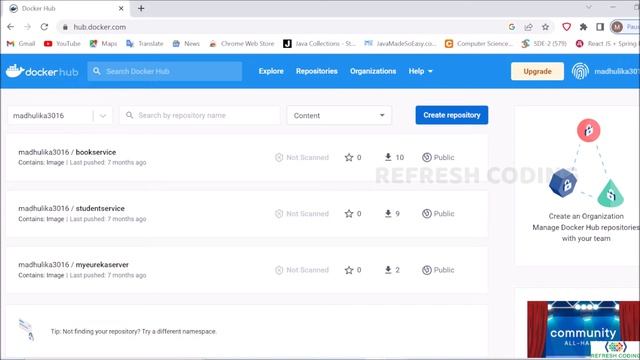
Task: Focus the Search by repository name field
Action: (x=200, y=116)
